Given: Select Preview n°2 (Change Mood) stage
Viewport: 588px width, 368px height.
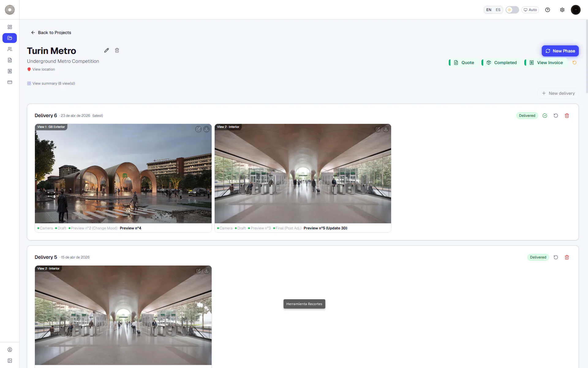Looking at the screenshot, I should (x=93, y=228).
